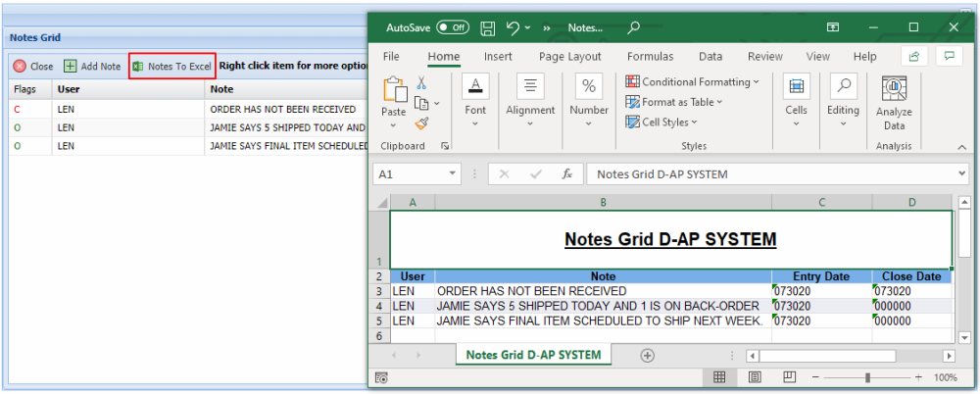The image size is (980, 394).
Task: Open the Review ribbon tab
Action: tap(765, 56)
